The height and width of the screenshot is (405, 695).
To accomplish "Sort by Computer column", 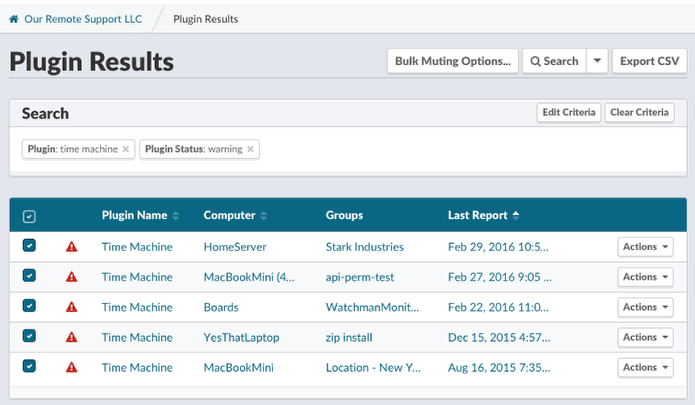I will click(235, 215).
